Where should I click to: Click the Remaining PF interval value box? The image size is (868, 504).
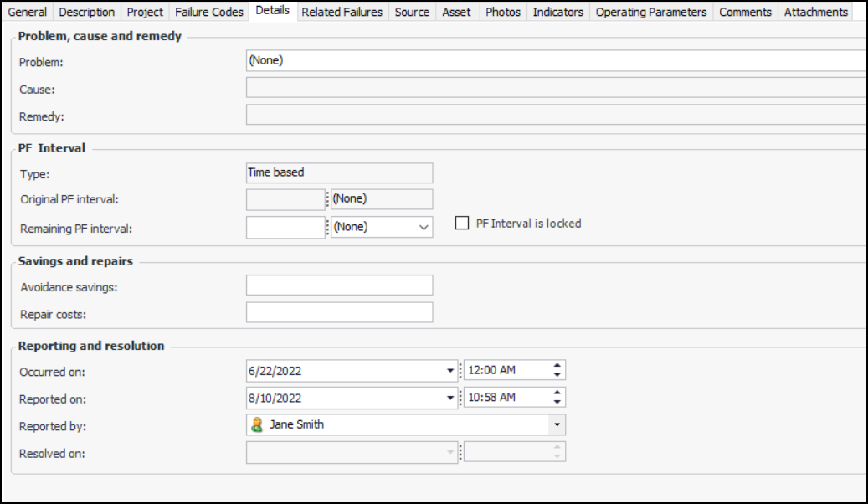[x=285, y=228]
